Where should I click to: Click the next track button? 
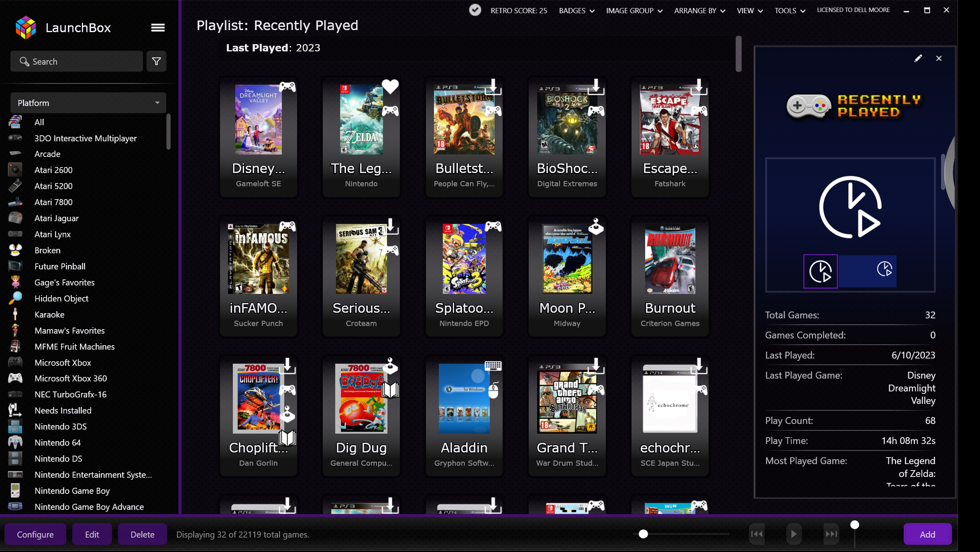tap(831, 534)
